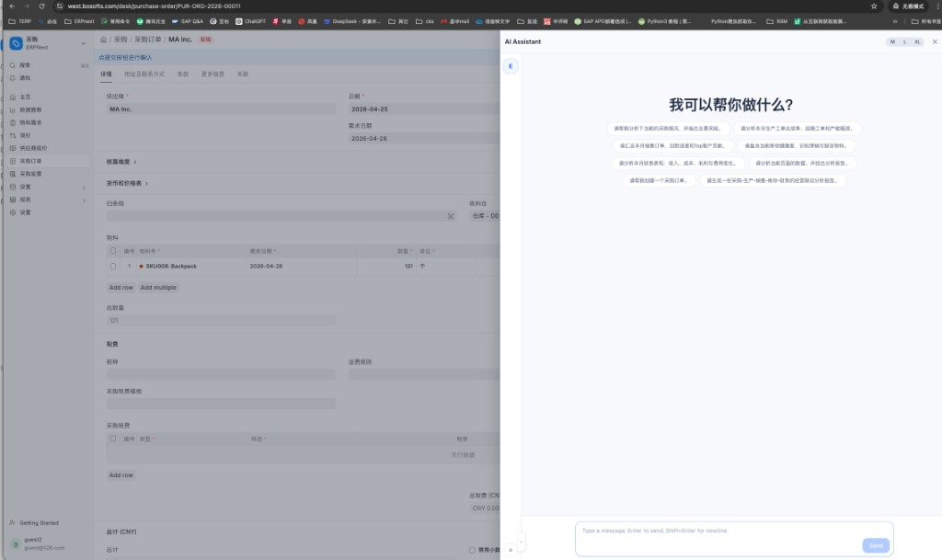Open 通知 notifications bell in sidebar
This screenshot has width=942, height=560.
[13, 78]
